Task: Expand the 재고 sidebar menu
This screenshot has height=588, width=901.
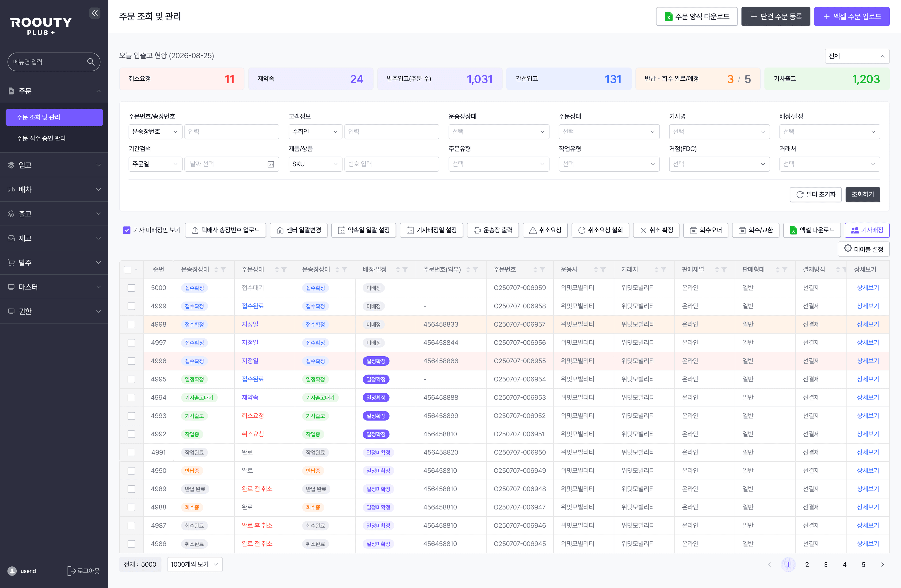Action: [x=54, y=238]
